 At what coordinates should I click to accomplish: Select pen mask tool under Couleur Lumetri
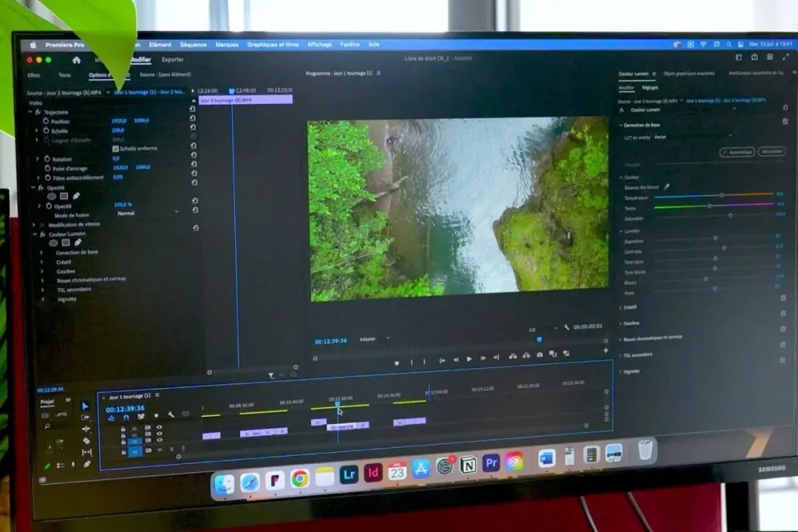pos(78,242)
